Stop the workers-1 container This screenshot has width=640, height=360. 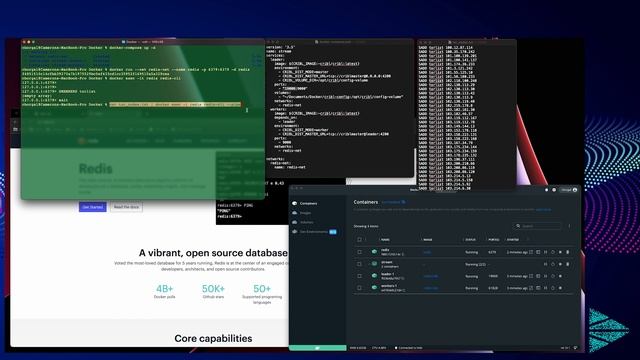pos(560,288)
